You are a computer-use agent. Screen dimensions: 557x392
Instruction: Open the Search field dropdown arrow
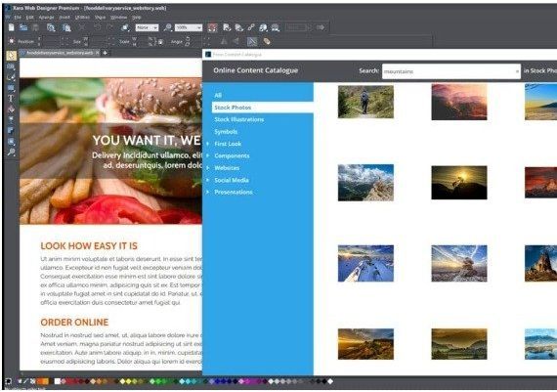pyautogui.click(x=517, y=71)
